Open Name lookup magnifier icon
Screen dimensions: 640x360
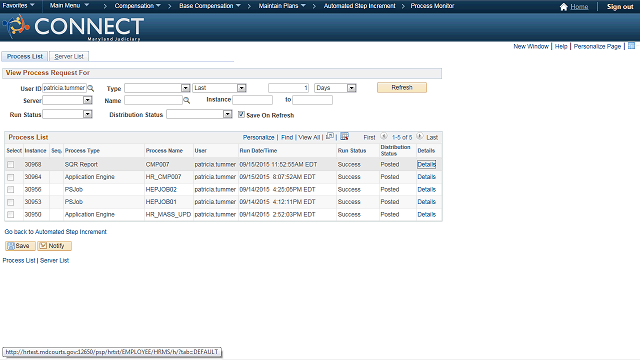tap(187, 100)
